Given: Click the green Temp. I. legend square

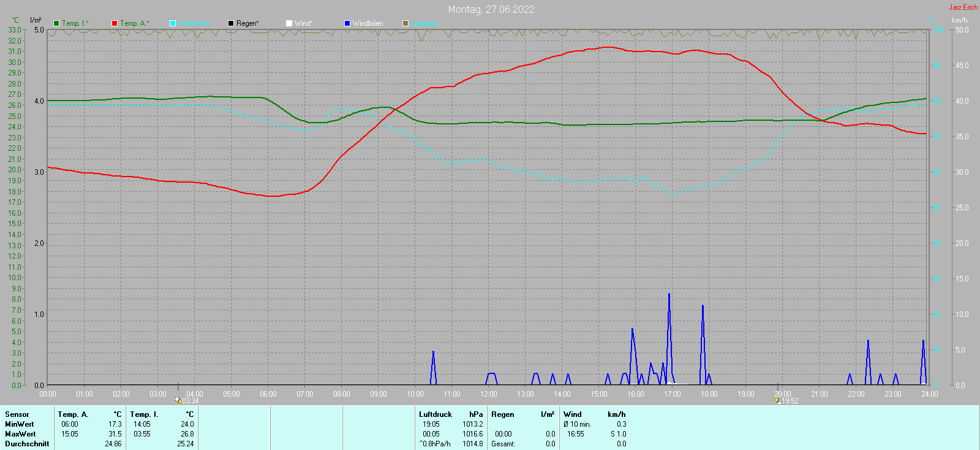Looking at the screenshot, I should (56, 23).
